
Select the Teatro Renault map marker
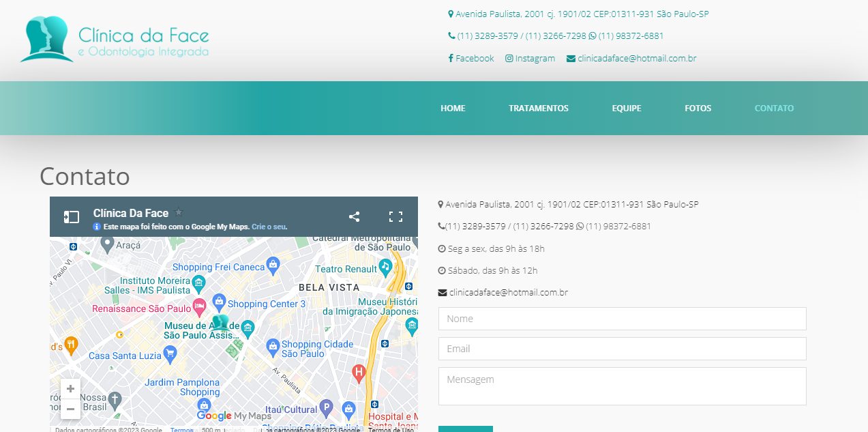(x=386, y=267)
